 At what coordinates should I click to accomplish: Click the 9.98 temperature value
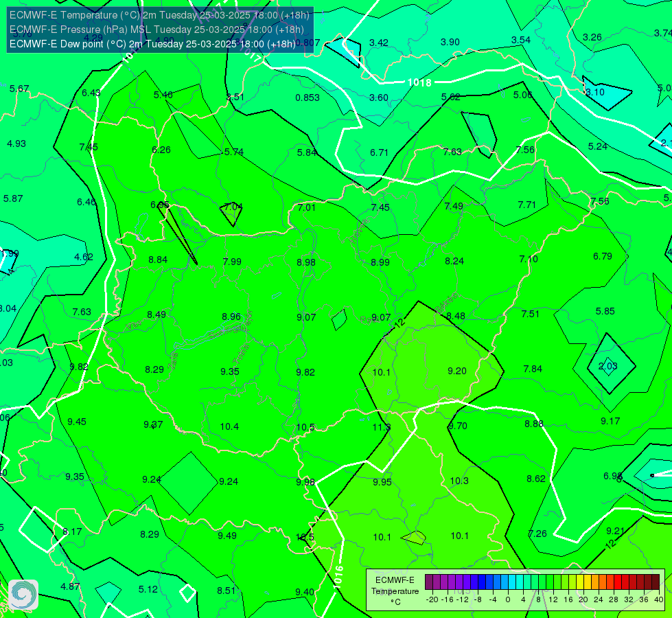point(305,483)
